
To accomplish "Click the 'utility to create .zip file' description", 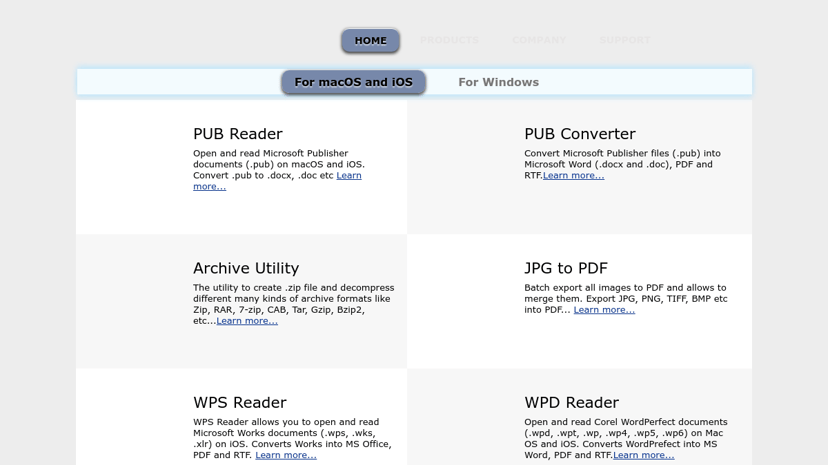I will tap(294, 304).
